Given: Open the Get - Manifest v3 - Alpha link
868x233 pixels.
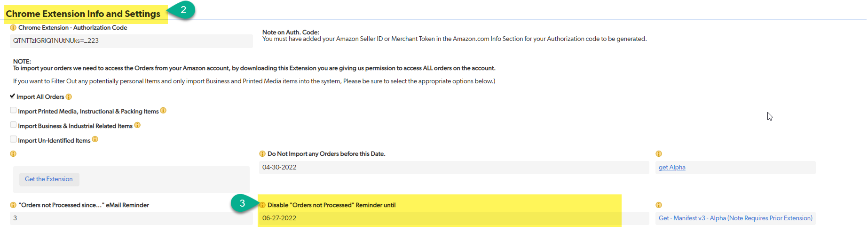Looking at the screenshot, I should (735, 218).
